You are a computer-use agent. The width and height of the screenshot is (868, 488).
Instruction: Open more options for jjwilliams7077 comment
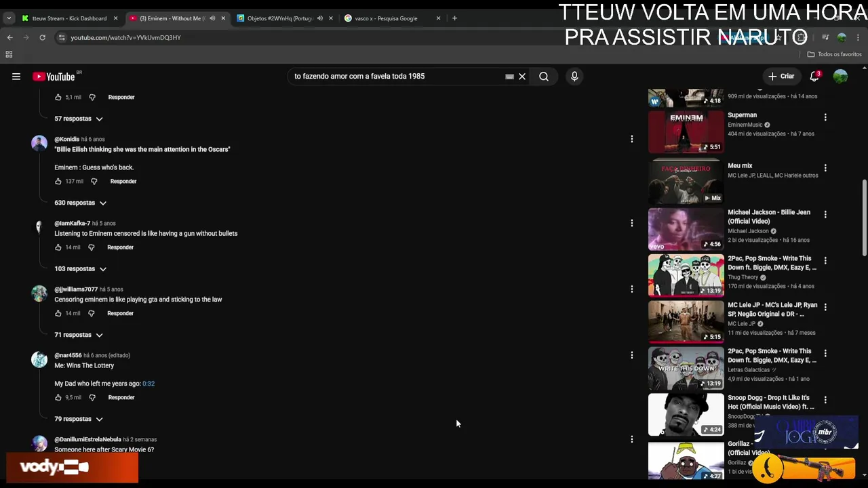point(631,289)
